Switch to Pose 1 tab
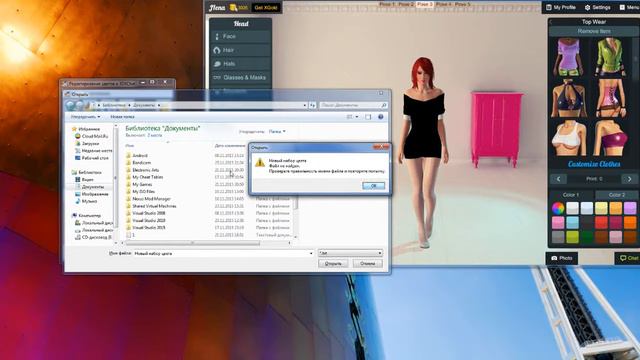 pyautogui.click(x=387, y=4)
